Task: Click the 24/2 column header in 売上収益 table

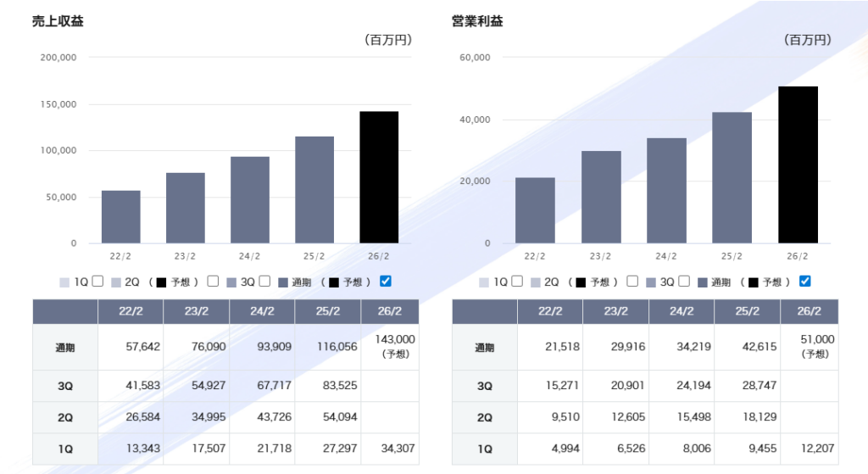Action: click(x=262, y=311)
